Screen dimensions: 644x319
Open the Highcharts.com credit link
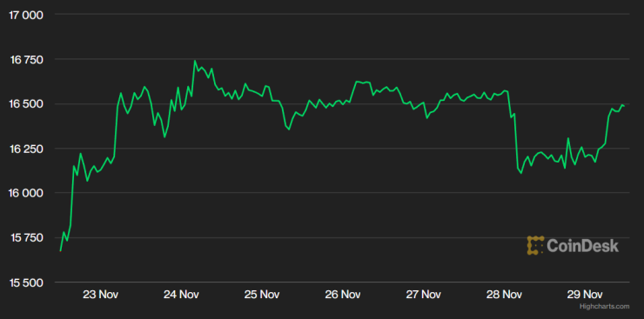[x=604, y=306]
